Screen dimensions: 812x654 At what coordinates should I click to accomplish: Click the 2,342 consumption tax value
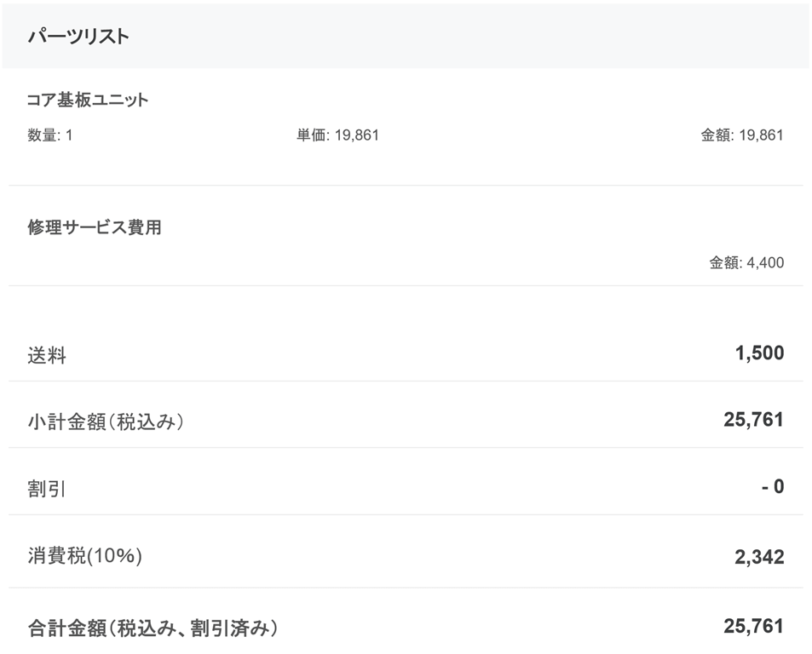(x=759, y=557)
